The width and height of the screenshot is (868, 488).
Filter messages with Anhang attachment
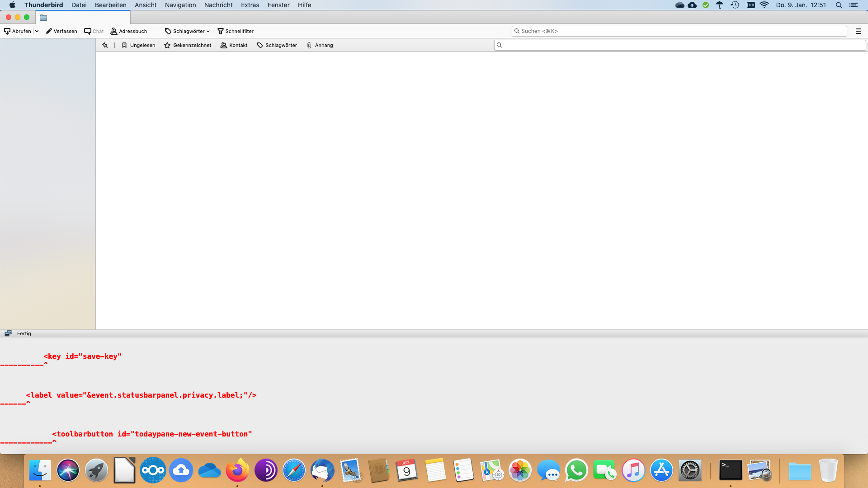coord(320,45)
